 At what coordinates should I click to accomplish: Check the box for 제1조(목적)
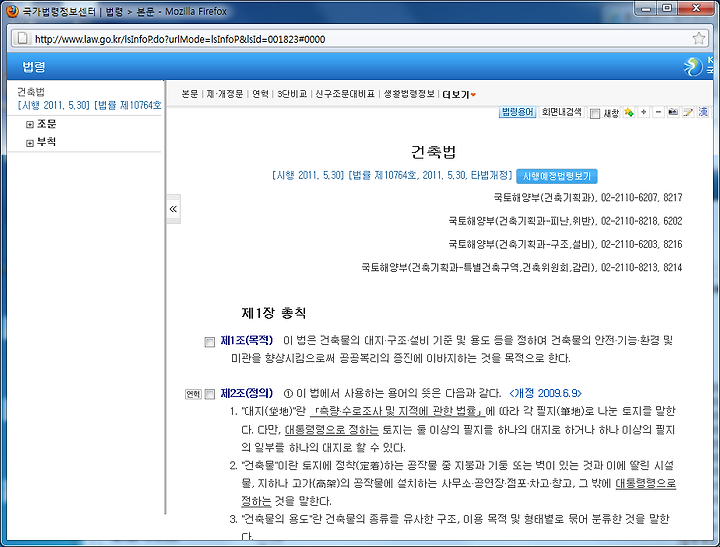(209, 342)
